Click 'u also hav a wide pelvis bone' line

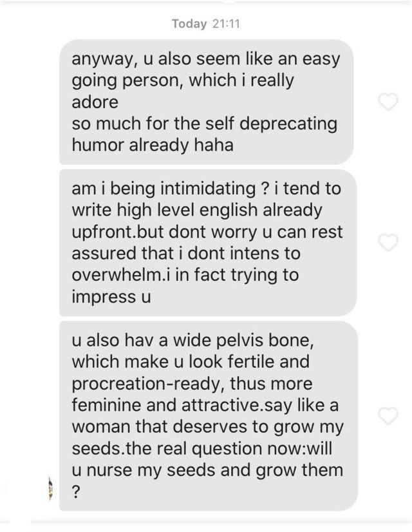[x=192, y=340]
